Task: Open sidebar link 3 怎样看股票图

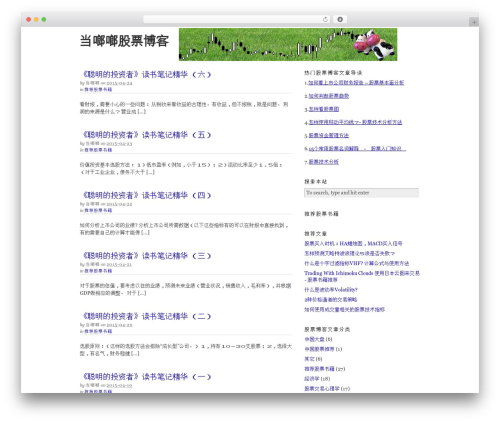Action: coord(323,109)
